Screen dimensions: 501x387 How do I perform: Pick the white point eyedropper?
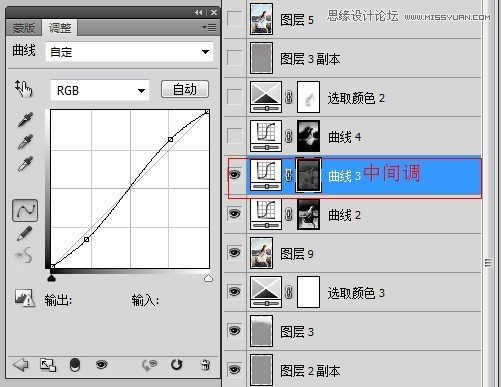[x=25, y=163]
